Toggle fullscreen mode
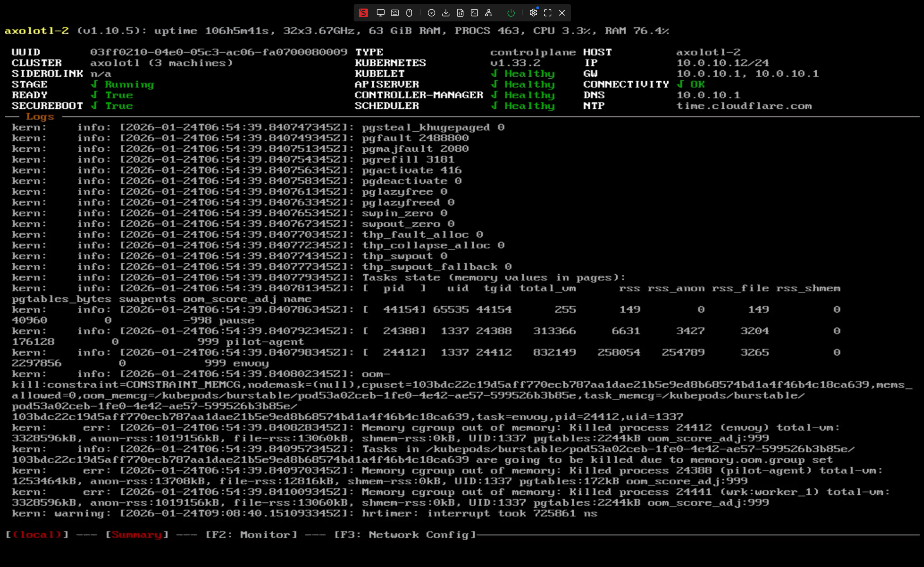Image resolution: width=924 pixels, height=567 pixels. [547, 13]
